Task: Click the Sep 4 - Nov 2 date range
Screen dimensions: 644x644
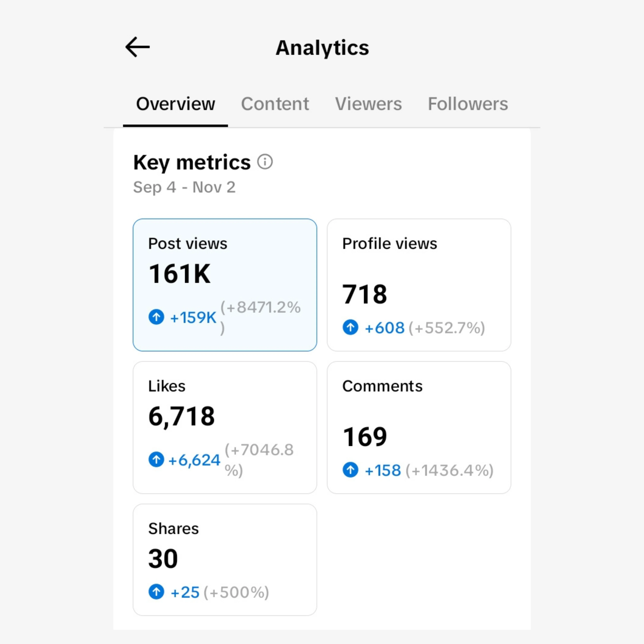Action: 184,187
